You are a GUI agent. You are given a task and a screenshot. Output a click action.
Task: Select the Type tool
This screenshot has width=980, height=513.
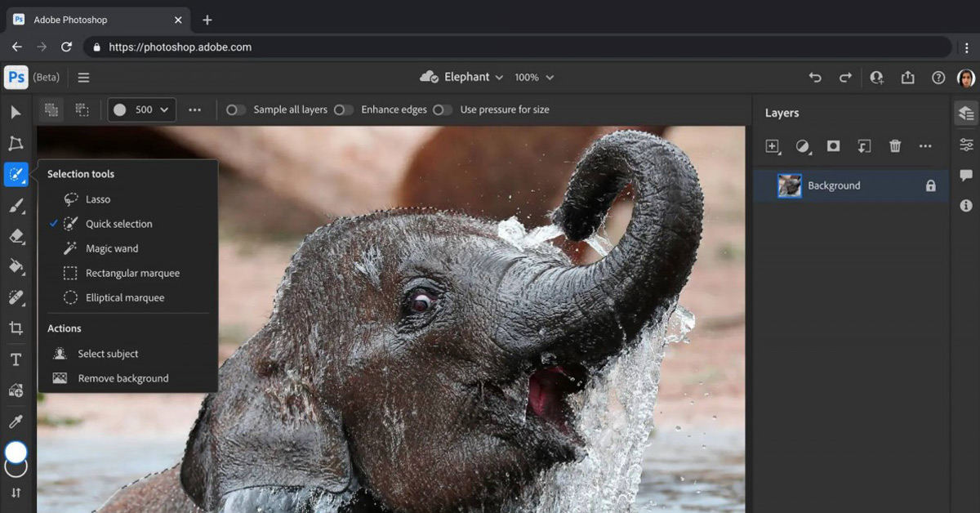tap(16, 359)
